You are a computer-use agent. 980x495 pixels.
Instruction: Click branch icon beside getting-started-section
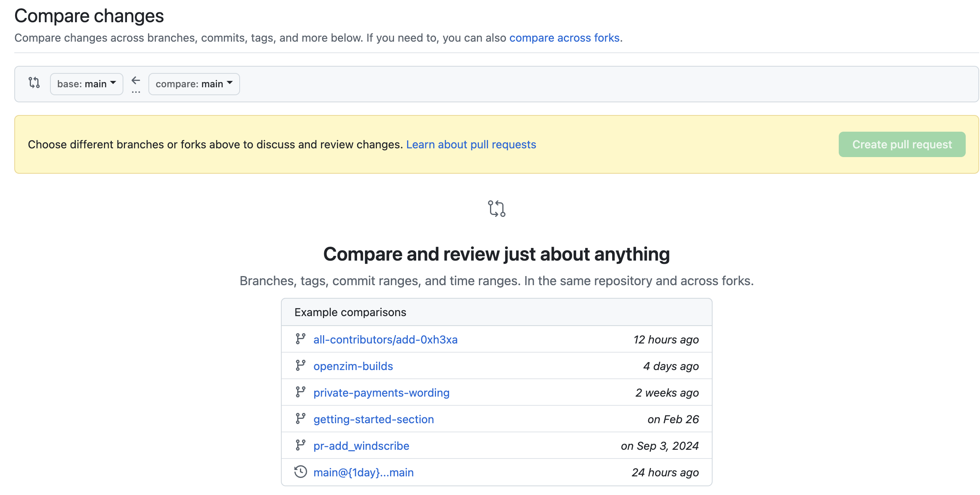pyautogui.click(x=300, y=418)
